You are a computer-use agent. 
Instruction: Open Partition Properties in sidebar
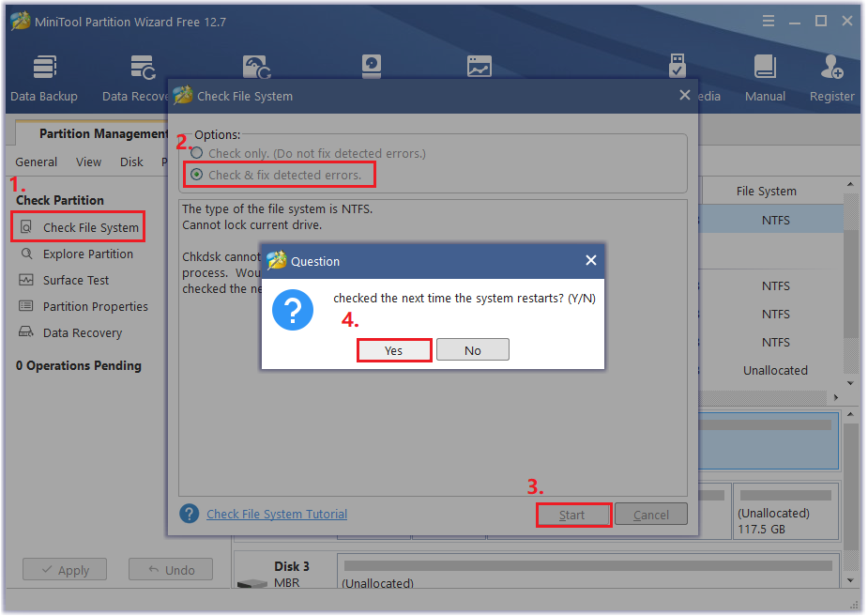84,306
